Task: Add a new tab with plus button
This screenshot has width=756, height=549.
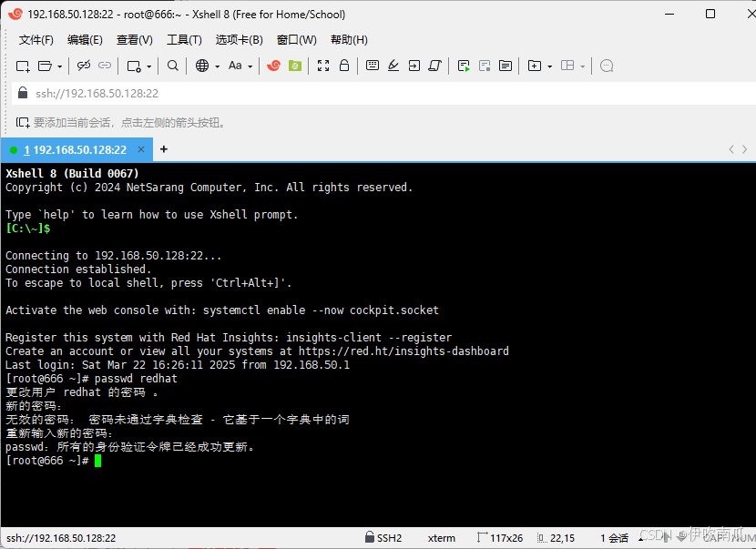Action: 164,149
